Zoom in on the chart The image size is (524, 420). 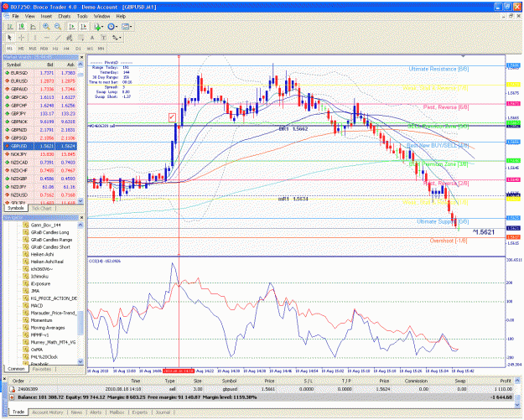click(x=46, y=26)
